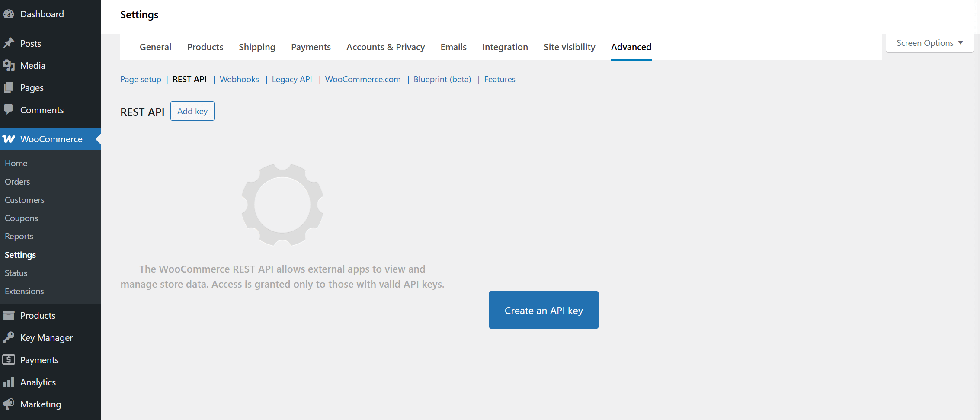This screenshot has width=980, height=420.
Task: Open Key Manager label in sidebar
Action: click(47, 337)
